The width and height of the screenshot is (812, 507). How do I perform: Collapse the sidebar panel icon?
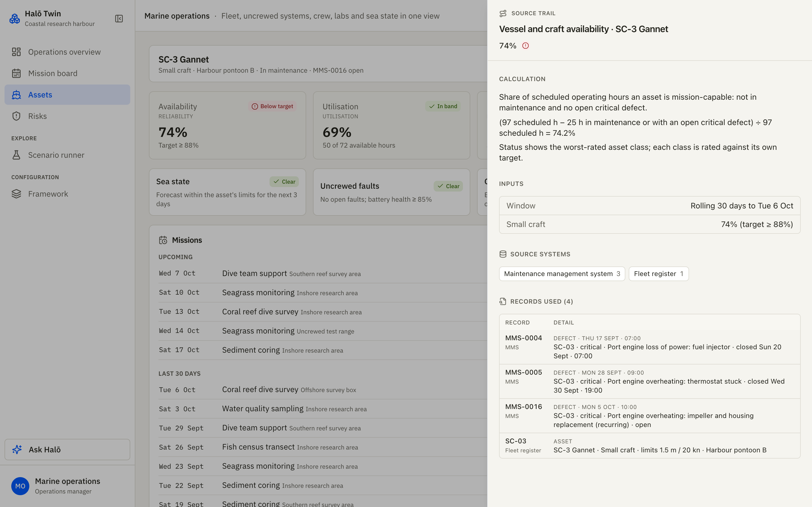[119, 18]
